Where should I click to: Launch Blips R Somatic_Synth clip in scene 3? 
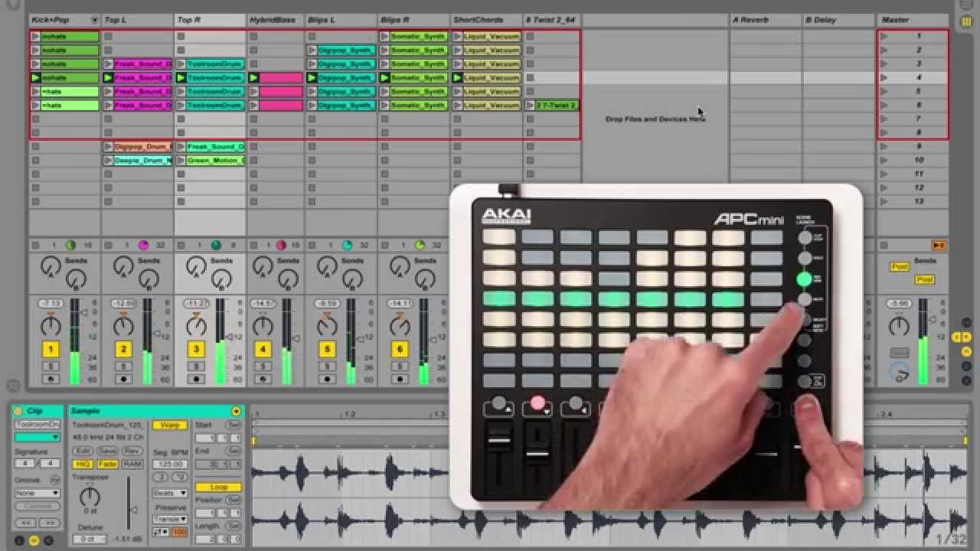(385, 64)
